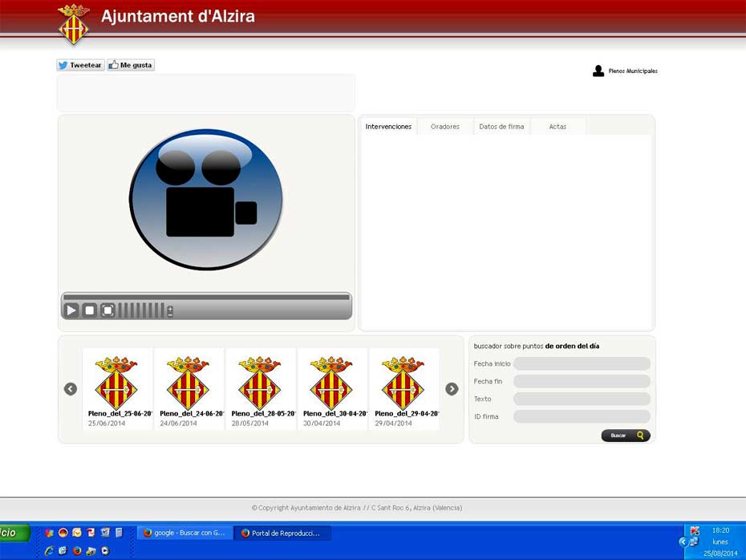
Task: Switch to the Oradores tab
Action: point(445,127)
